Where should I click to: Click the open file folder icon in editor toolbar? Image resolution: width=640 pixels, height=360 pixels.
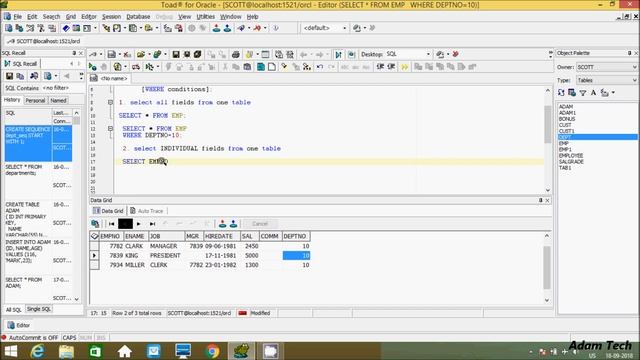click(141, 54)
